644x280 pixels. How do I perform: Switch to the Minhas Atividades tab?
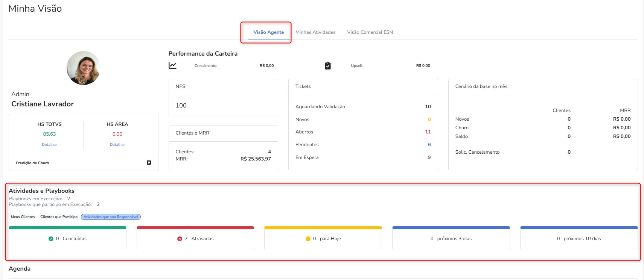point(315,32)
